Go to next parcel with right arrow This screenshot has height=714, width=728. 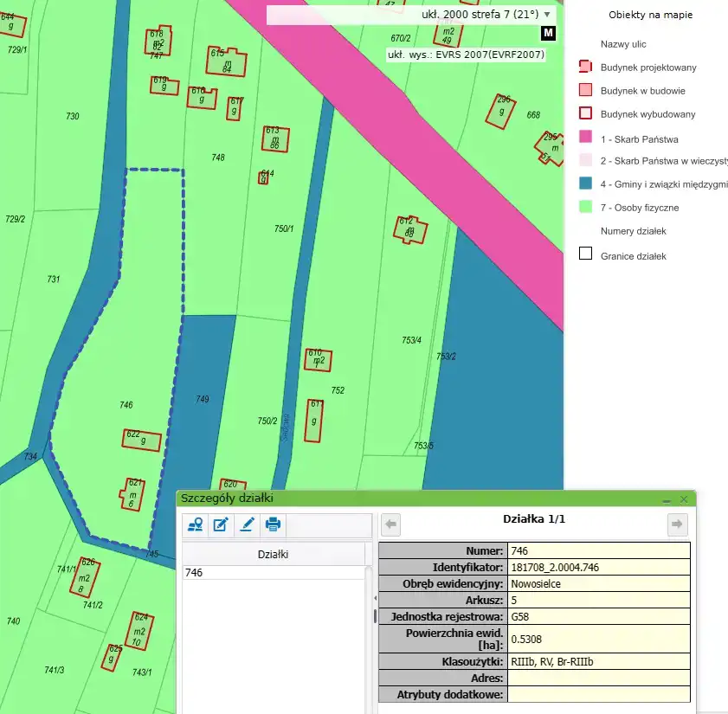(678, 524)
